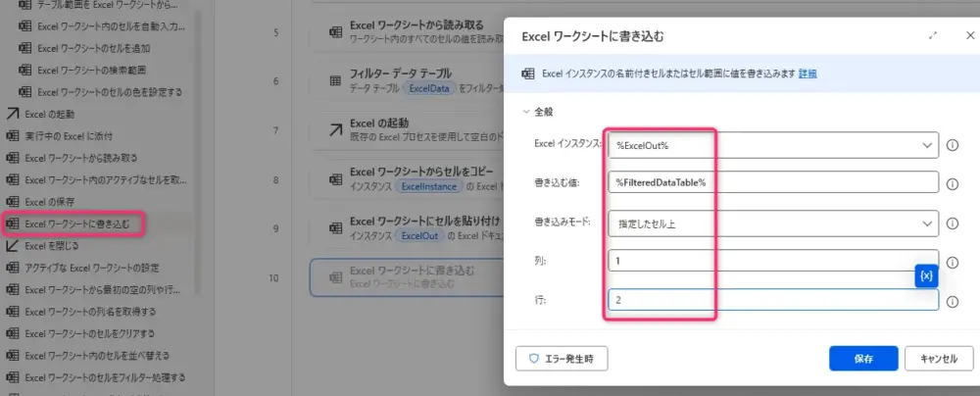
Task: Select Excel ワークシートに書き込む in actions list
Action: [x=75, y=223]
